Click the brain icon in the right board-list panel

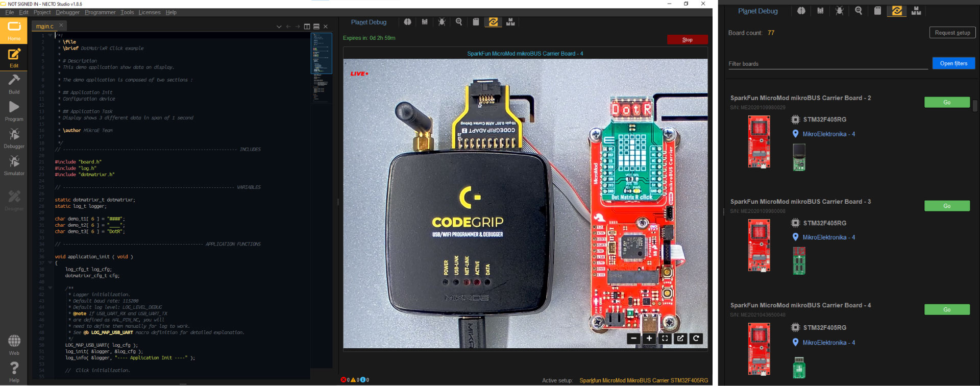click(801, 11)
